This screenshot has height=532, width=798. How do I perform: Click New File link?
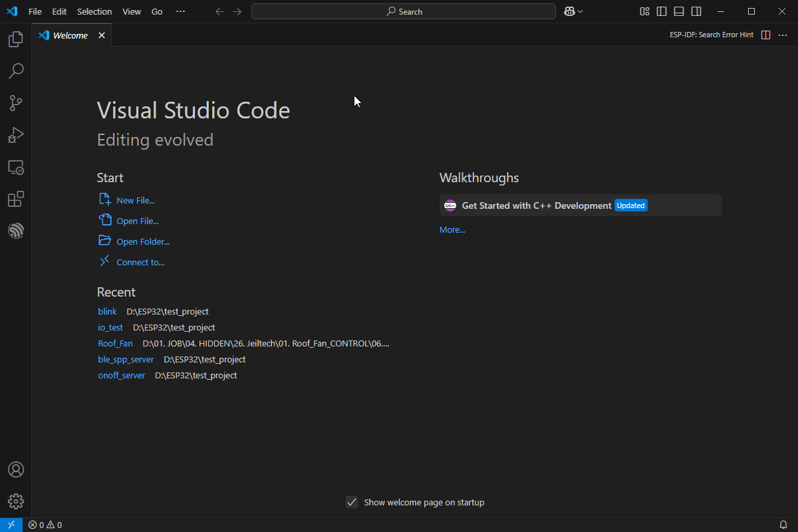click(x=136, y=200)
